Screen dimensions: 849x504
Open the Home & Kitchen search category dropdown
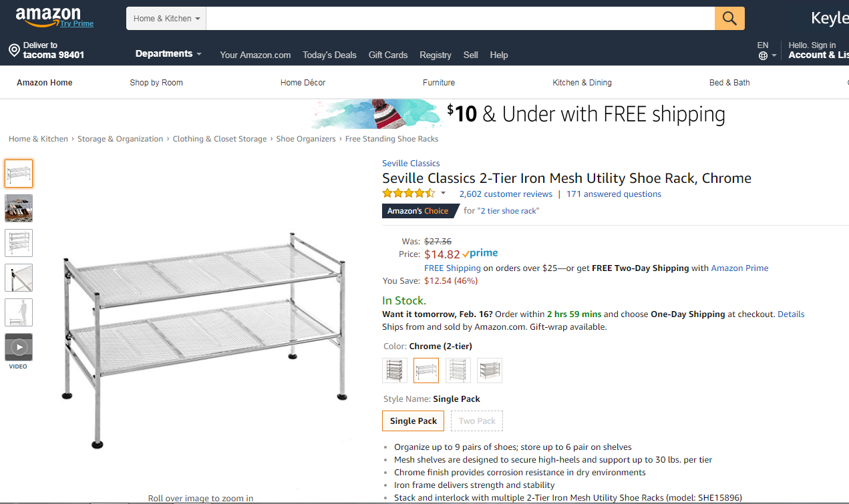coord(166,19)
